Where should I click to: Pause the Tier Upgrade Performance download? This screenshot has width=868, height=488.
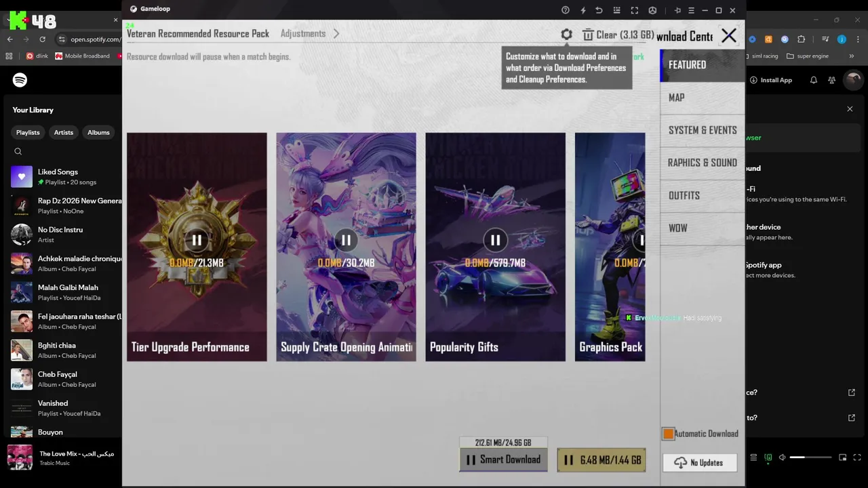[197, 239]
